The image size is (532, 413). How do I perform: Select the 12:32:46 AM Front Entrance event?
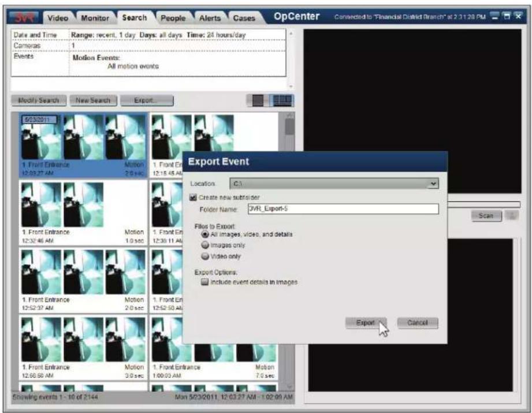83,213
